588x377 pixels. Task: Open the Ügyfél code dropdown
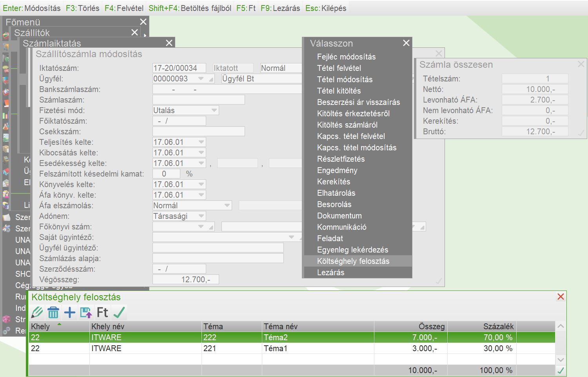pyautogui.click(x=201, y=79)
